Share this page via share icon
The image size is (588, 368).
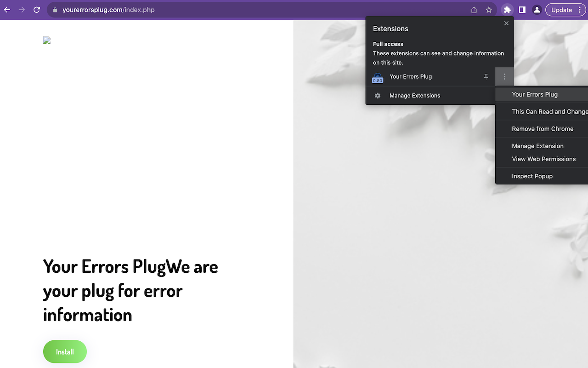point(474,10)
